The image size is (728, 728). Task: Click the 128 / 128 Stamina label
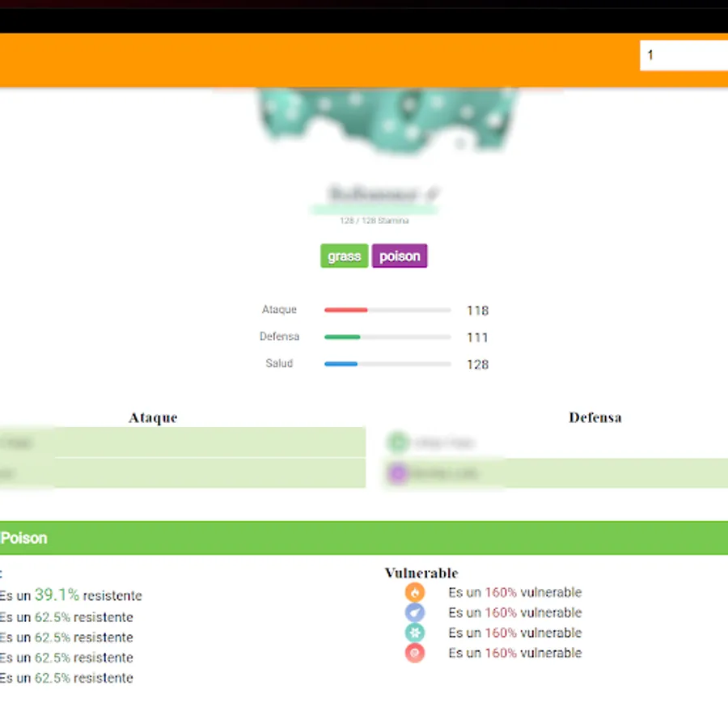click(375, 221)
